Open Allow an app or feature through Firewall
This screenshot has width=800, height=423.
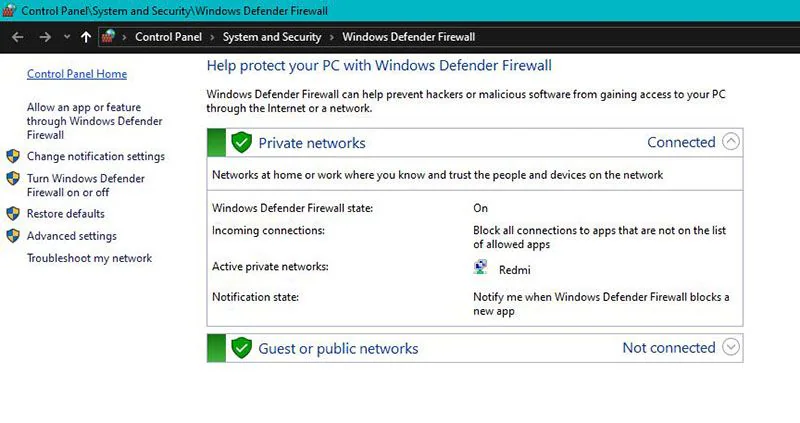click(84, 121)
